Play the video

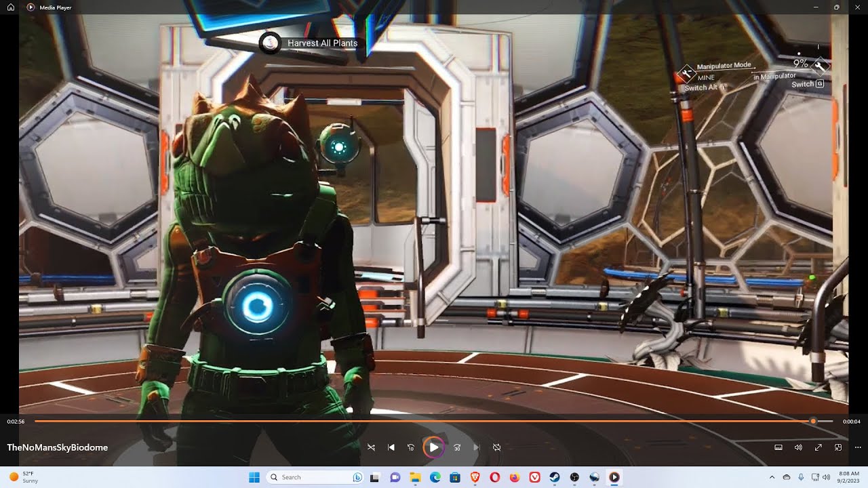point(433,447)
